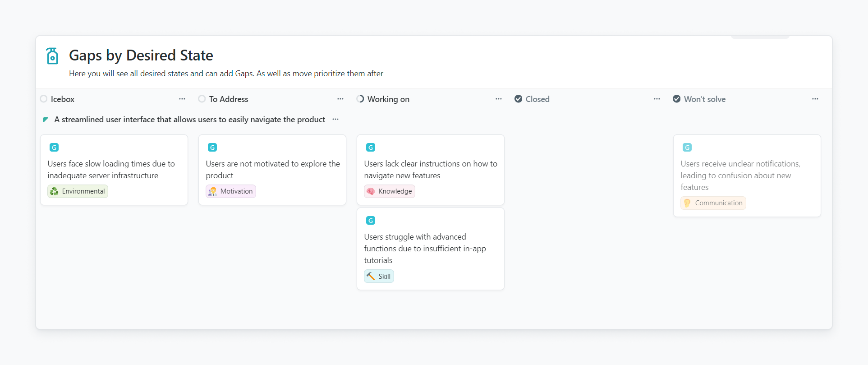Open the streamlined user interface row options

tap(335, 120)
